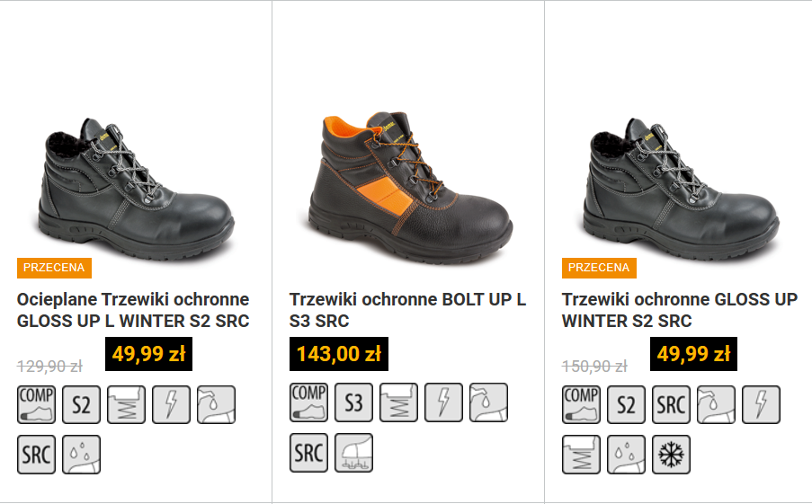812x504 pixels.
Task: Click the puncture-resistant sole icon under BOLT UP L
Action: click(353, 452)
